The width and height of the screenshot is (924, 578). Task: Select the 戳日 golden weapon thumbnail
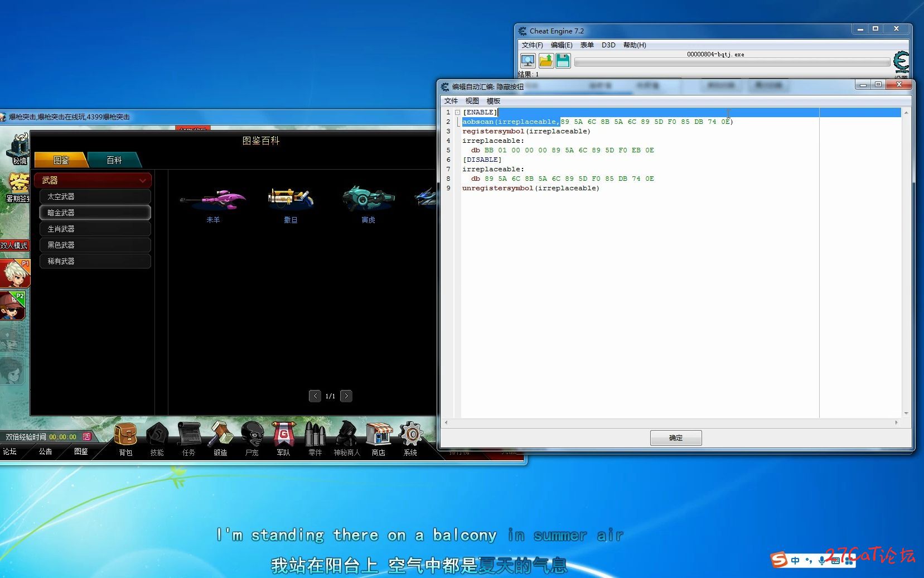[291, 199]
